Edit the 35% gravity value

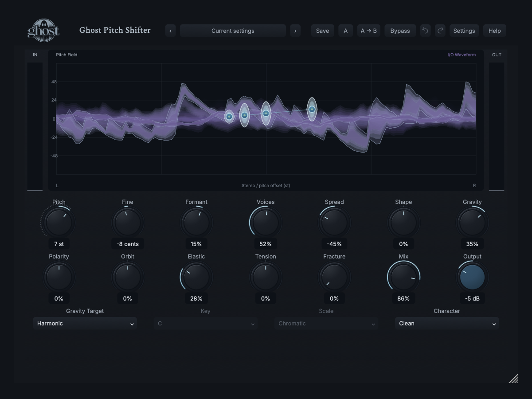472,244
